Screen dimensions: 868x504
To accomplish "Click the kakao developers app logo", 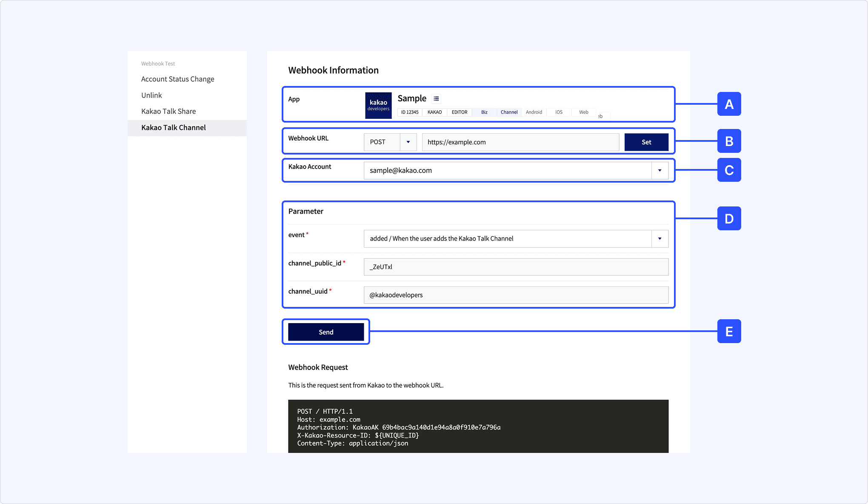I will point(378,105).
